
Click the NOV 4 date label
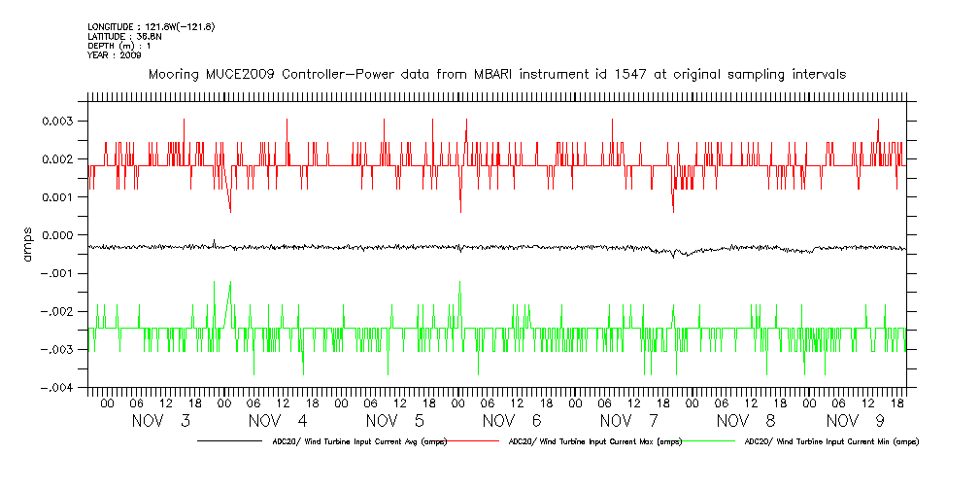pos(279,421)
